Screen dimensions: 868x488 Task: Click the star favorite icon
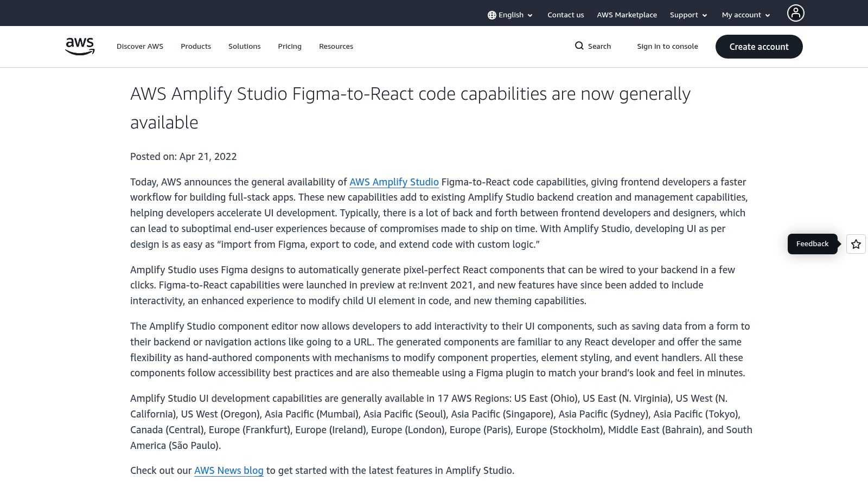point(856,244)
